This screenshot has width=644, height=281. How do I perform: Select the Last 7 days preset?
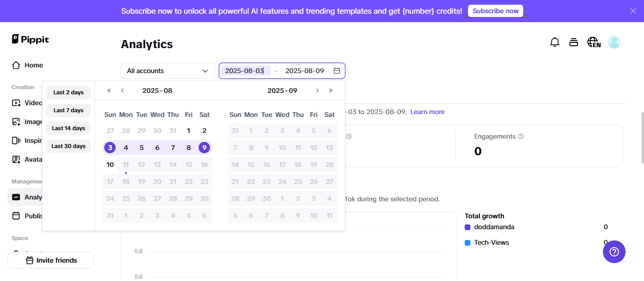click(68, 110)
